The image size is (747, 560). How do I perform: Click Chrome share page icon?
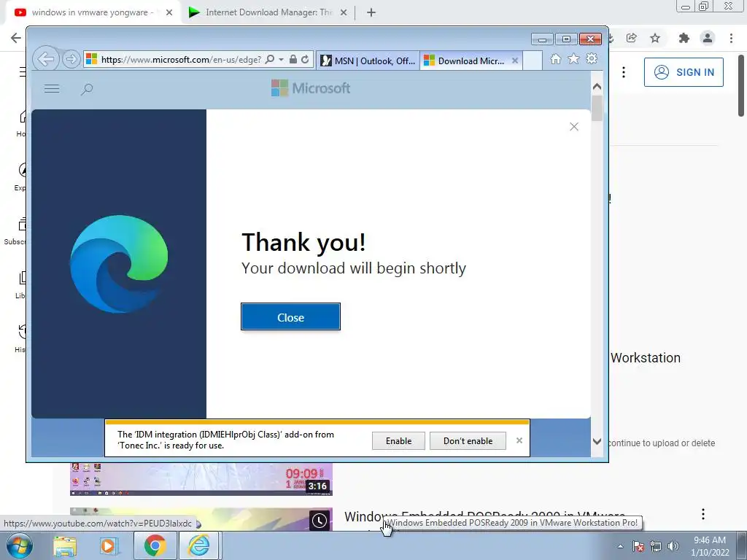(632, 38)
